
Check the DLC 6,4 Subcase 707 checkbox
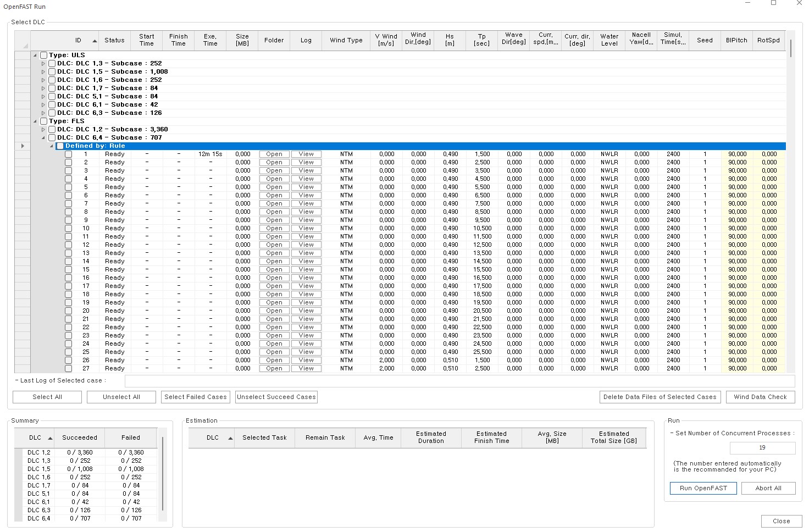point(52,138)
